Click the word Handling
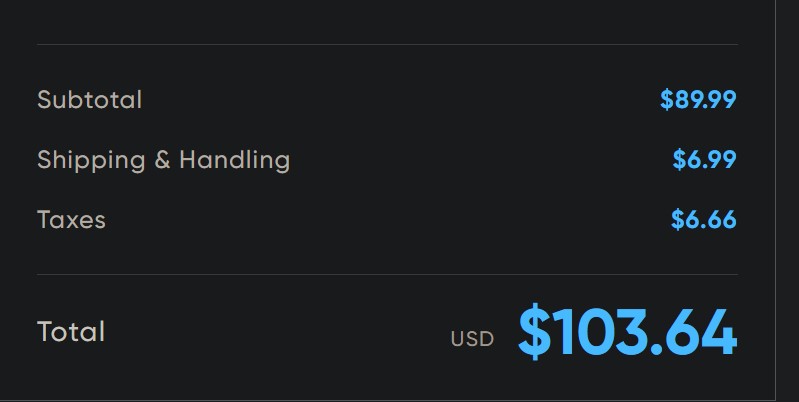 pyautogui.click(x=235, y=160)
